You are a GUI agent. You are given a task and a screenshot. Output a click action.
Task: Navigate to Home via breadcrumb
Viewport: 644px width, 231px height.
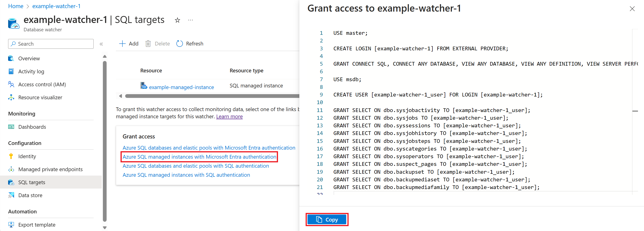(16, 6)
